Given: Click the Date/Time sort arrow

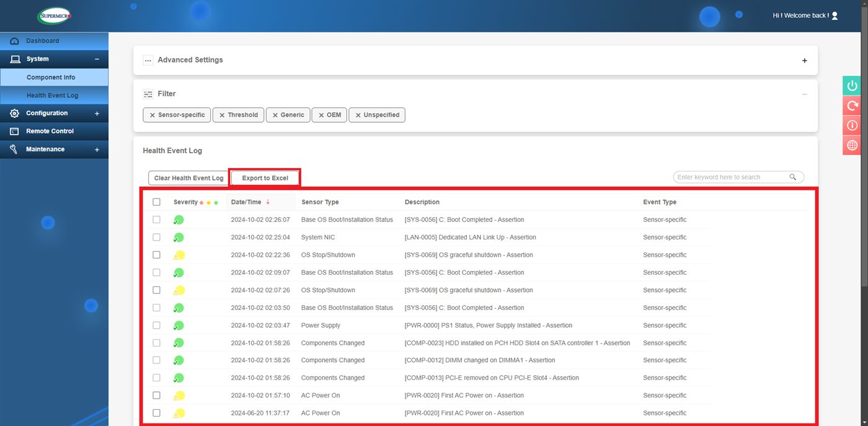Looking at the screenshot, I should (268, 202).
